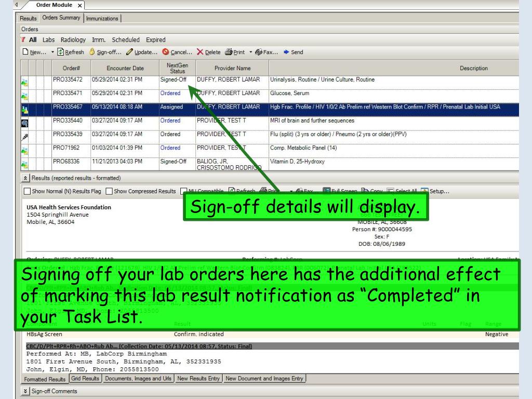Refresh the orders list
This screenshot has height=399, width=532.
click(70, 52)
